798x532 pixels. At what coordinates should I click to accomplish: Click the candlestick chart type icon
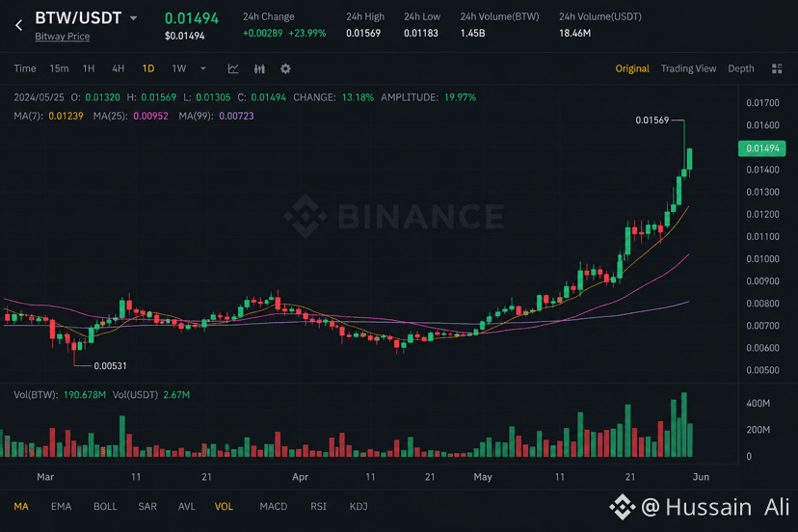(259, 68)
